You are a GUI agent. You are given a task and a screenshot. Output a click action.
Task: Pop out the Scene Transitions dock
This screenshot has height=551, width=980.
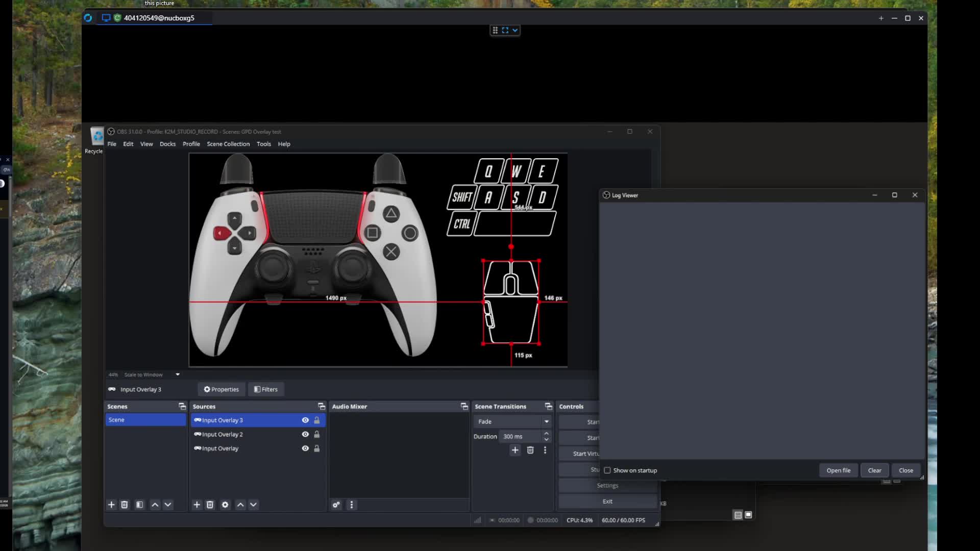pos(549,406)
